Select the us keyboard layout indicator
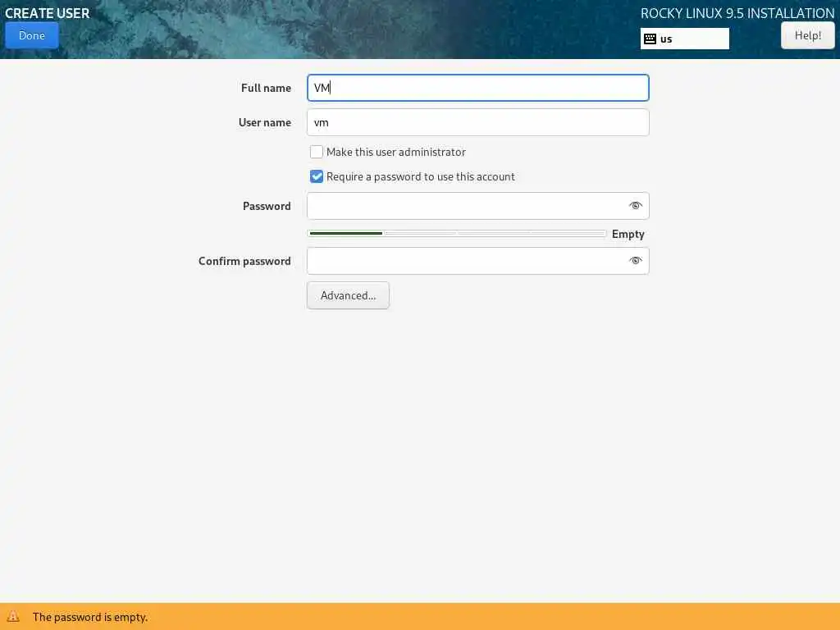The width and height of the screenshot is (840, 630). pos(685,39)
